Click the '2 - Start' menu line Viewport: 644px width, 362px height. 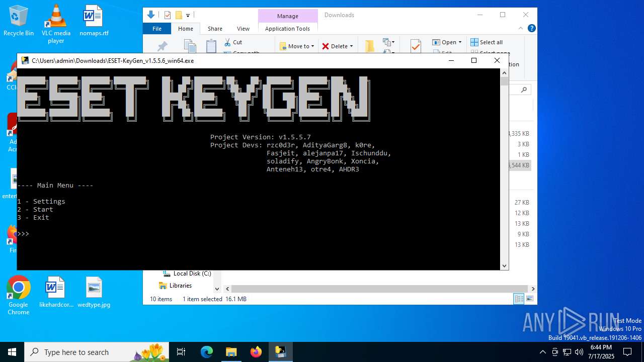[35, 209]
